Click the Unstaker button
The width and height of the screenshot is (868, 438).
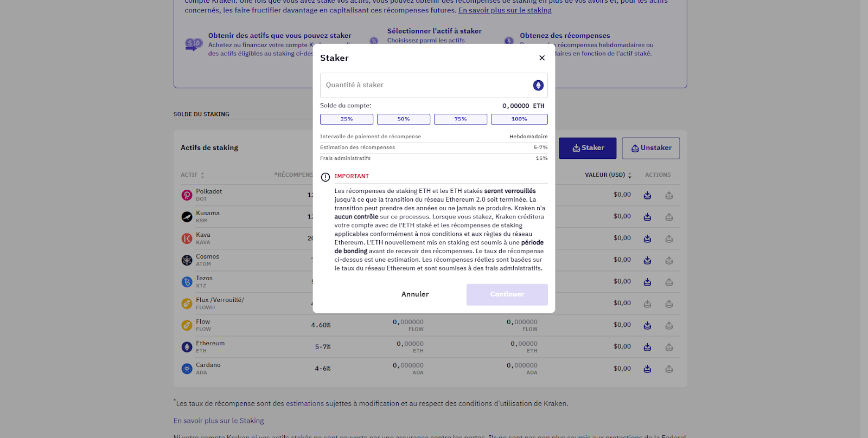click(x=651, y=148)
